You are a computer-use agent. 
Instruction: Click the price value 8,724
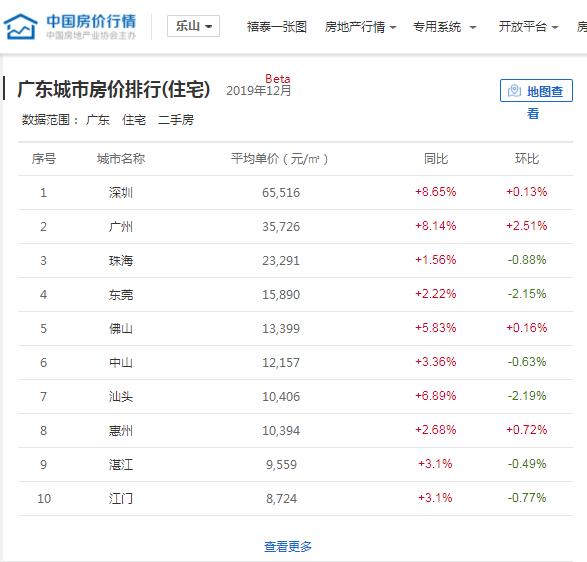click(x=282, y=499)
